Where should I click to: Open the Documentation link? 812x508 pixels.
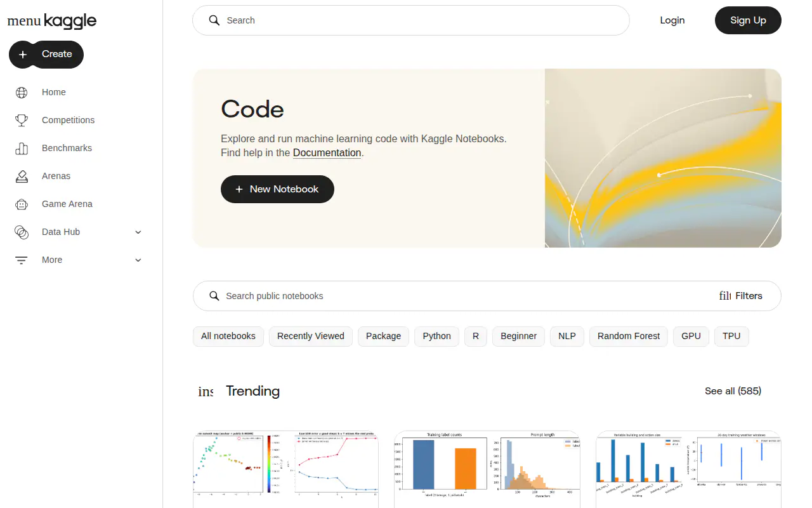[327, 153]
